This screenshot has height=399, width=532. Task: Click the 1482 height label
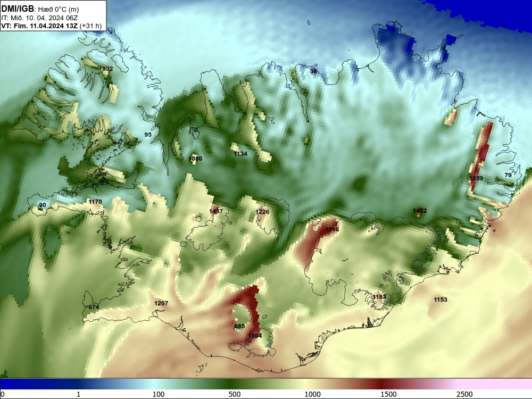coord(420,211)
